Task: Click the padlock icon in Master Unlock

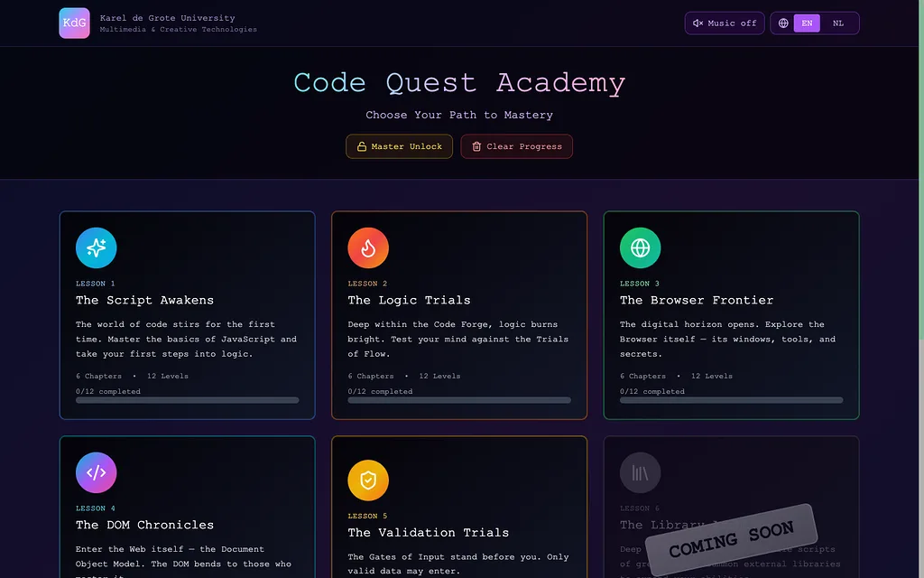Action: pos(362,146)
